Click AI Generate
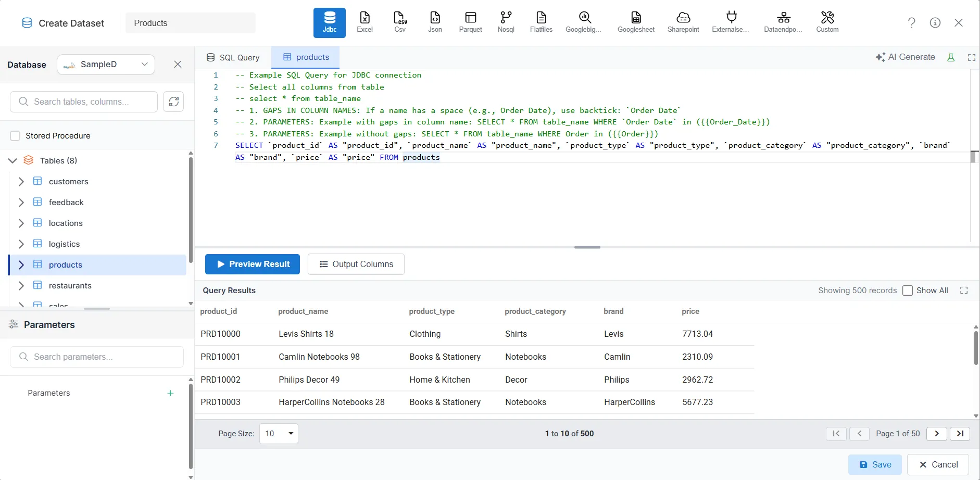This screenshot has width=980, height=480. (x=905, y=57)
